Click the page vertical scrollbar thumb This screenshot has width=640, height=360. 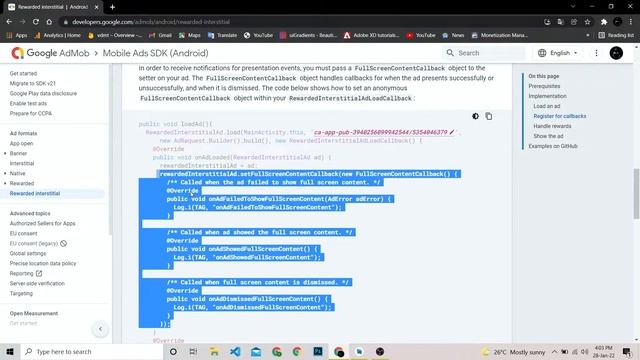tap(636, 194)
